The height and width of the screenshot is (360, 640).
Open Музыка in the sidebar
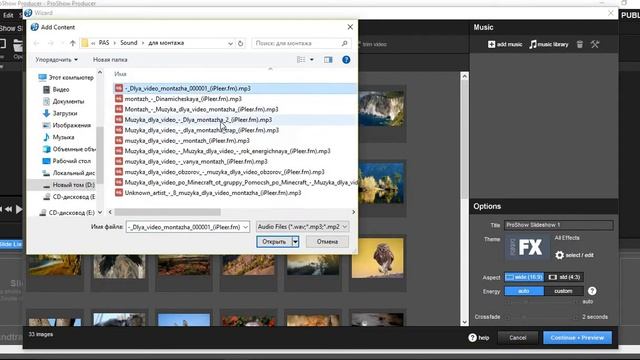(x=63, y=137)
